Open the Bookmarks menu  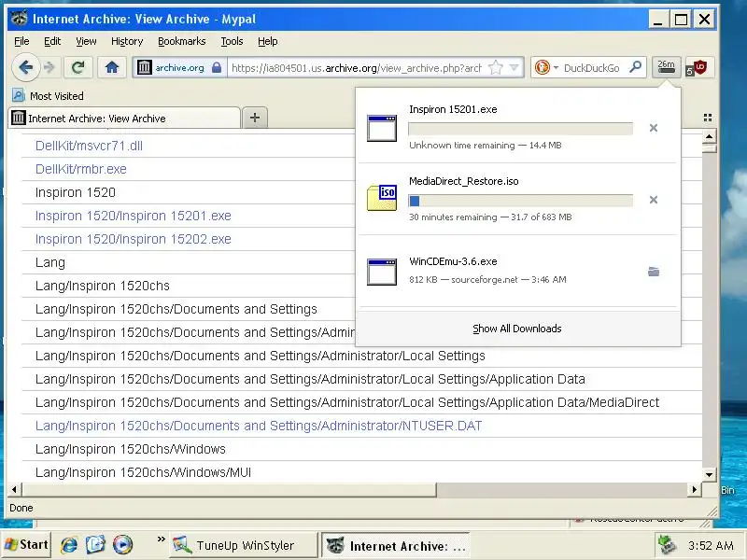[x=182, y=41]
